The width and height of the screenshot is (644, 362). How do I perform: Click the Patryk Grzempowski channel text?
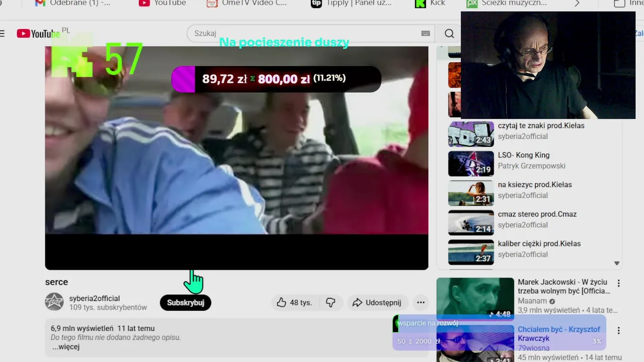click(x=532, y=166)
